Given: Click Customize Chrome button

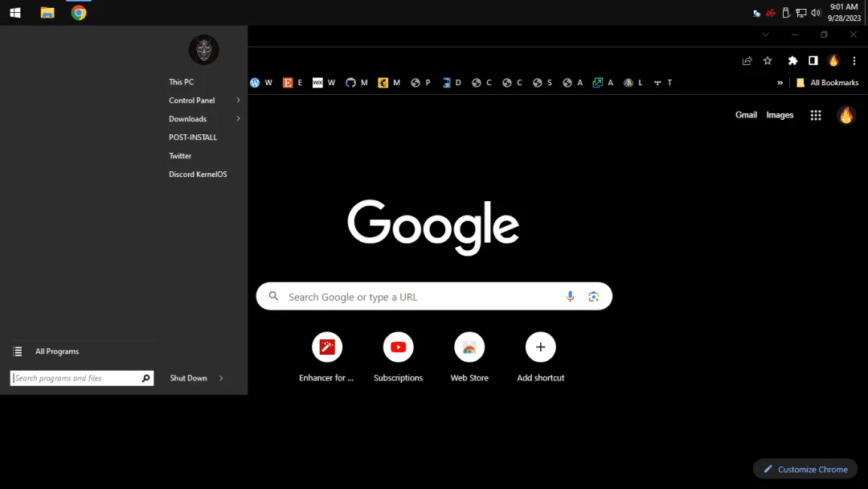Looking at the screenshot, I should [x=805, y=469].
